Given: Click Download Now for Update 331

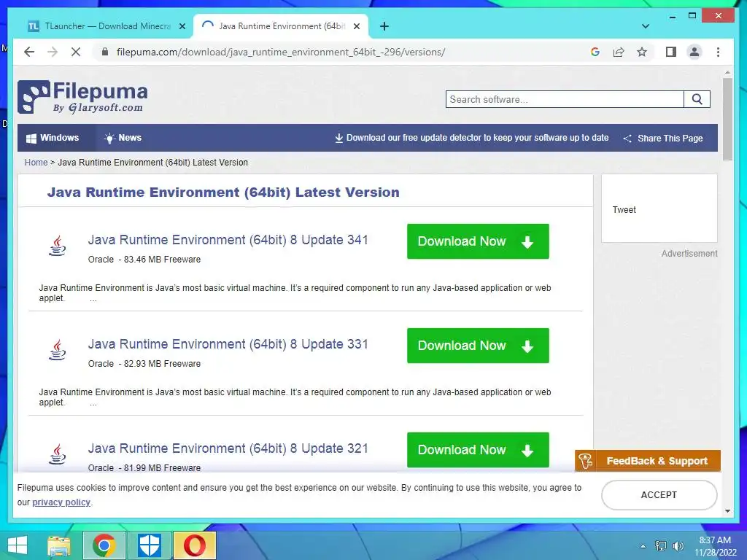Looking at the screenshot, I should (x=478, y=346).
